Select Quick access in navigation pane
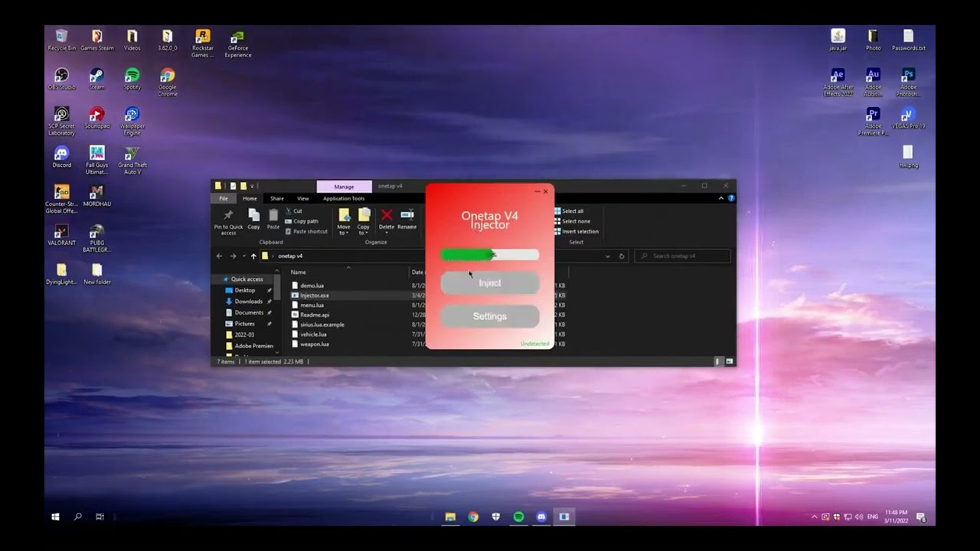The height and width of the screenshot is (551, 980). click(247, 279)
